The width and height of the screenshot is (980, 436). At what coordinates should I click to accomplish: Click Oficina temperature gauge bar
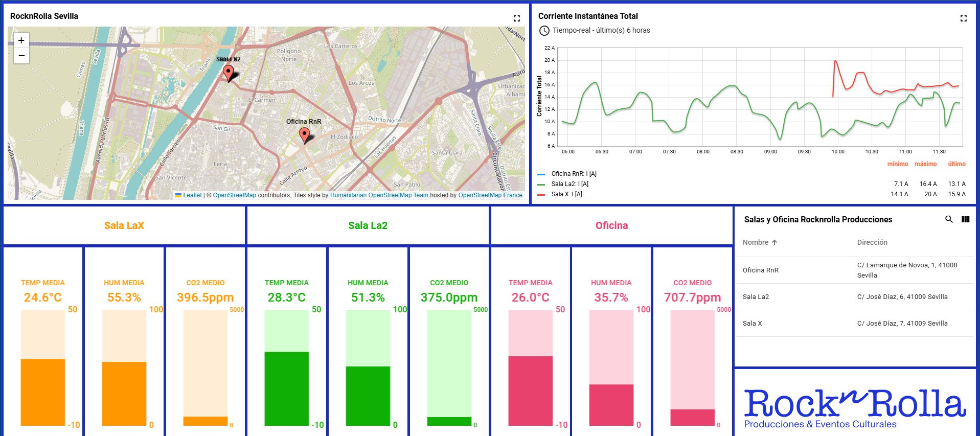(x=531, y=368)
